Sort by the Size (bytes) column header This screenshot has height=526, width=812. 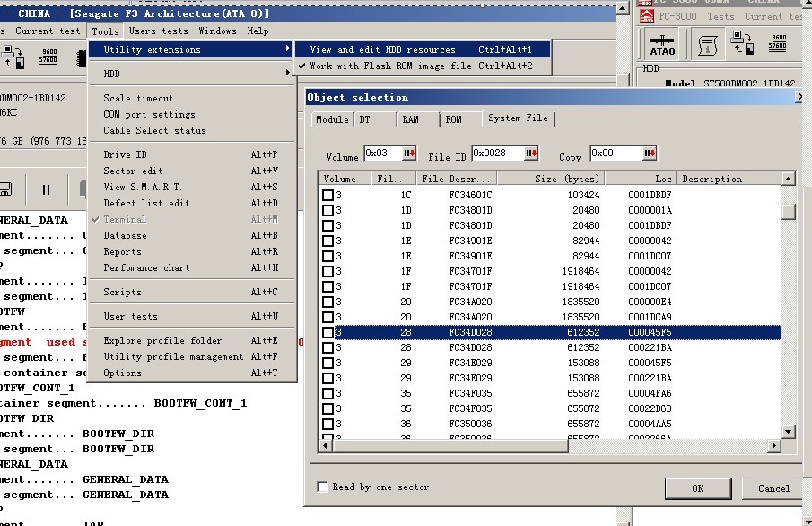(551, 179)
